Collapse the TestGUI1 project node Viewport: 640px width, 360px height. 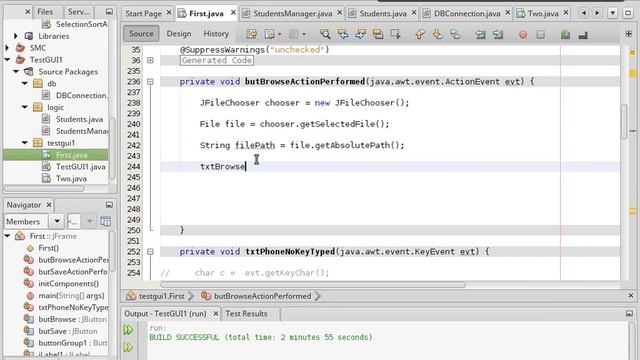point(7,60)
